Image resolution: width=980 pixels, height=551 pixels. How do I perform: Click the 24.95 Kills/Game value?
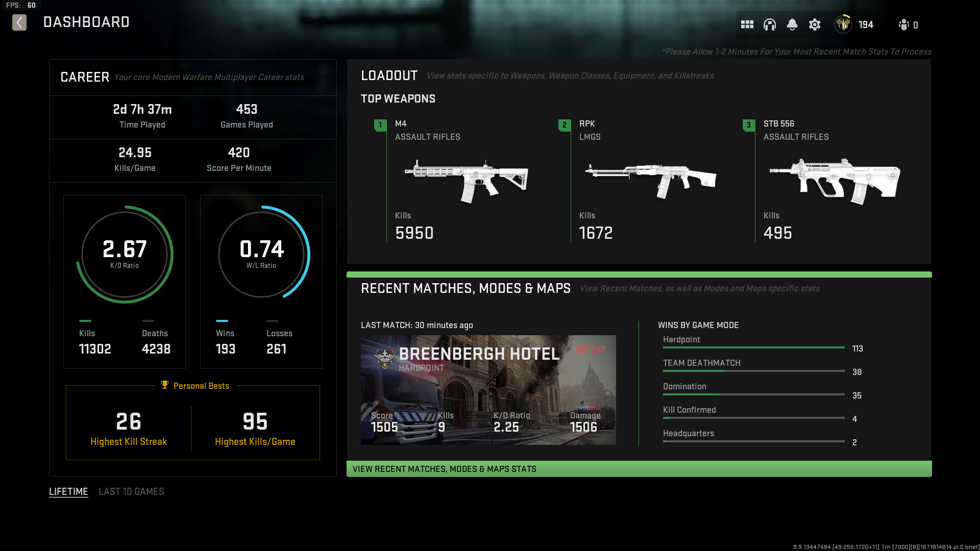pos(135,153)
